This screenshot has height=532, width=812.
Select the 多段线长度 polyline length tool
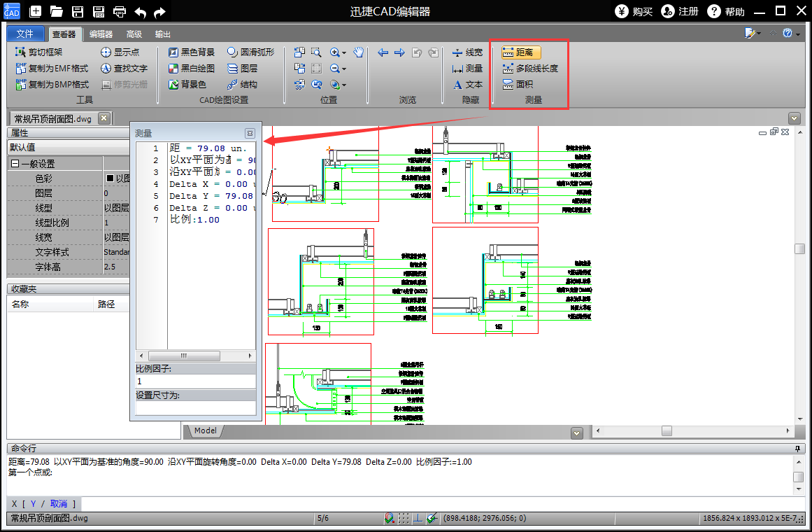coord(530,69)
